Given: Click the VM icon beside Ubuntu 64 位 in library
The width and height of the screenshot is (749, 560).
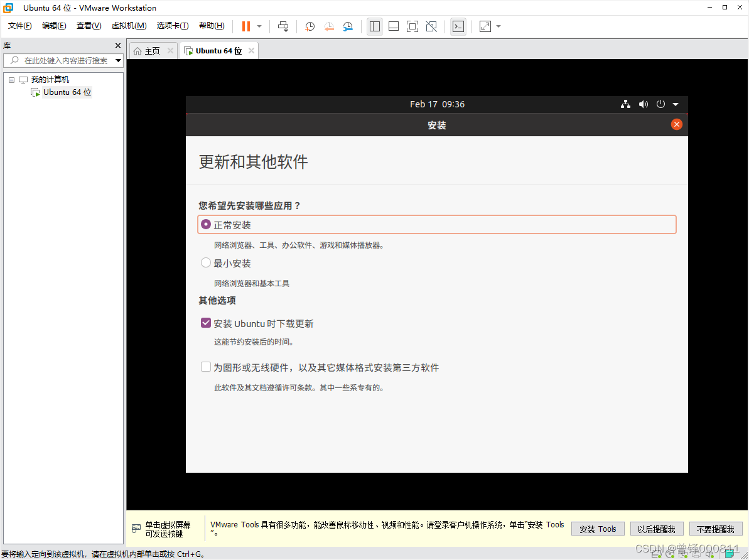Looking at the screenshot, I should click(x=35, y=92).
